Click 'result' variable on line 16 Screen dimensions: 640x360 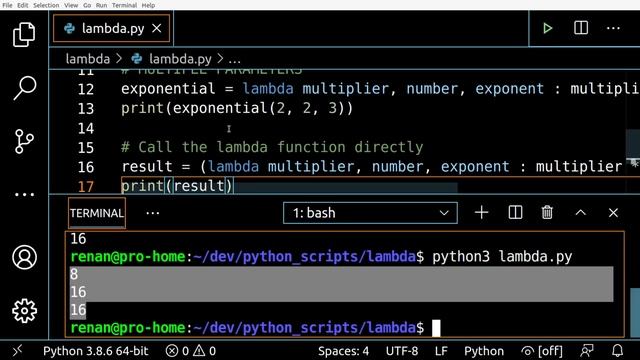pyautogui.click(x=147, y=167)
